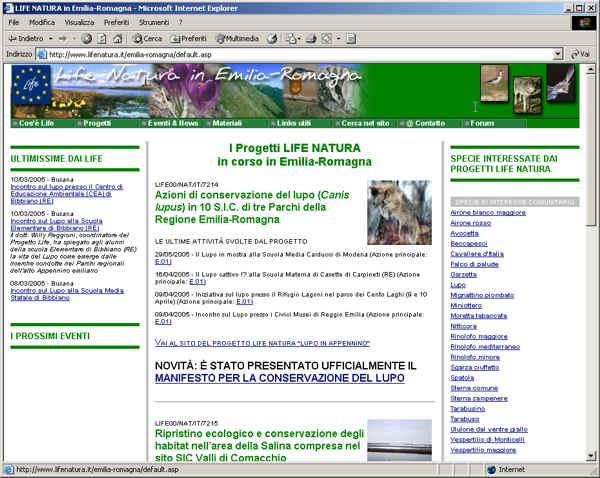
Task: Click the Print toolbar icon
Action: point(311,39)
